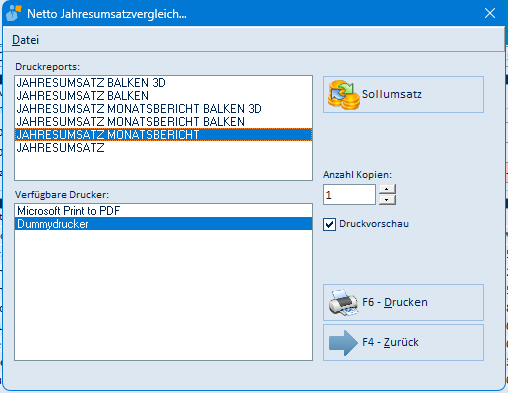Click the Sollumsatz button label
Screen dimensions: 508x393
[x=392, y=94]
